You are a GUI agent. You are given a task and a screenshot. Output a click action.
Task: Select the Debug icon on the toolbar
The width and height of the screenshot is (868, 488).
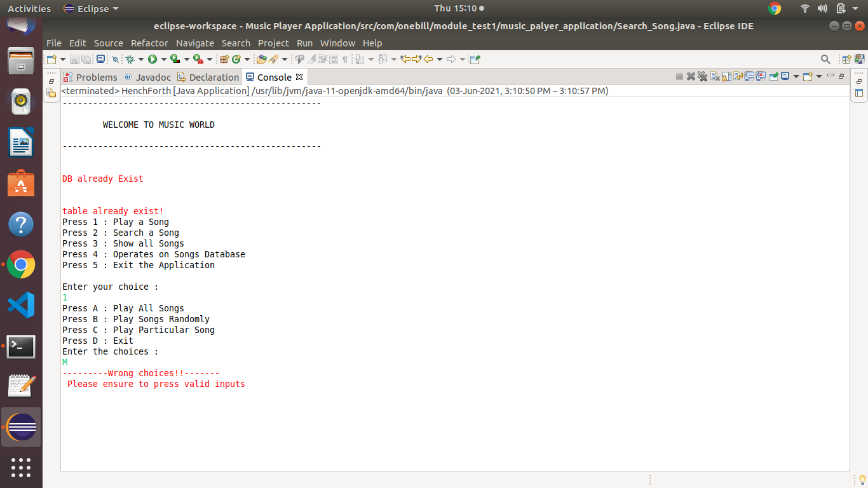tap(130, 58)
